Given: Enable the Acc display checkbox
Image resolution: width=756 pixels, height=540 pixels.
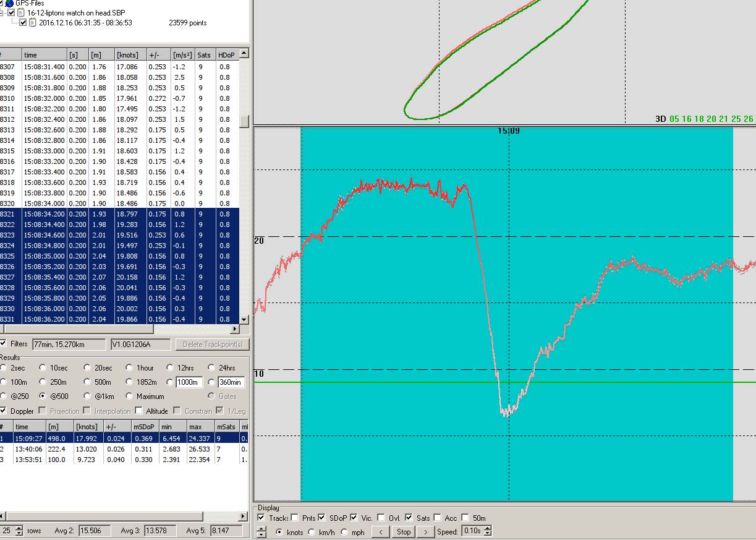Looking at the screenshot, I should click(x=438, y=518).
